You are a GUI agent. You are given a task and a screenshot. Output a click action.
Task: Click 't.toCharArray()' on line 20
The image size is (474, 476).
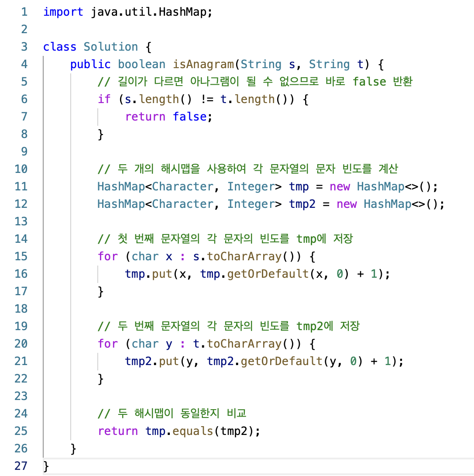(x=247, y=344)
